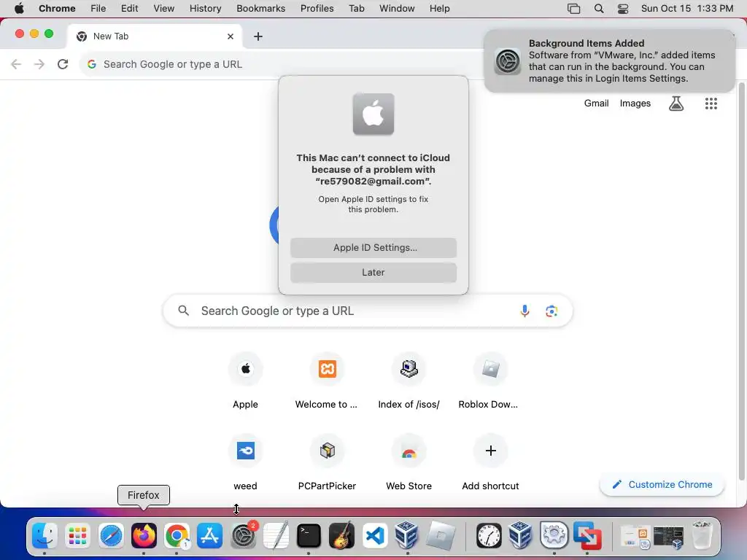
Task: Open Terminal from the dock
Action: click(x=309, y=536)
